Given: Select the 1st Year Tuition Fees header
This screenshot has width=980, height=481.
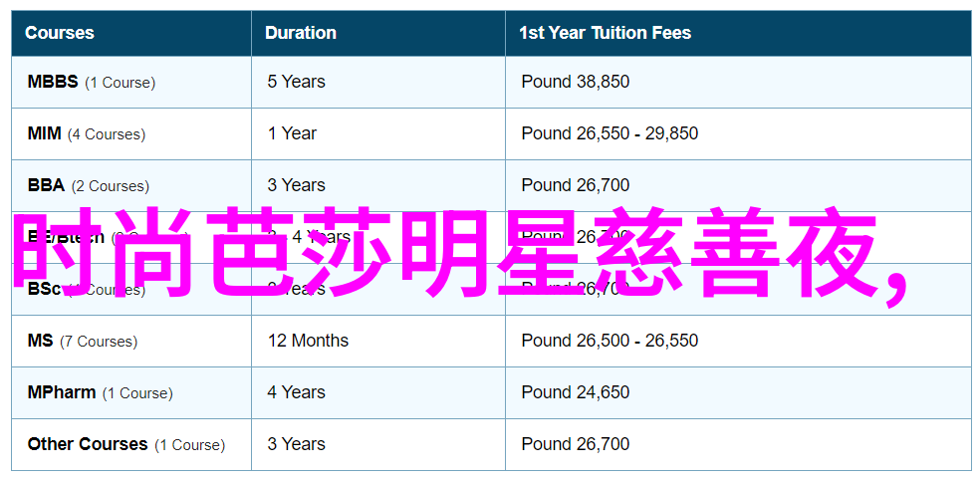Looking at the screenshot, I should (x=605, y=33).
